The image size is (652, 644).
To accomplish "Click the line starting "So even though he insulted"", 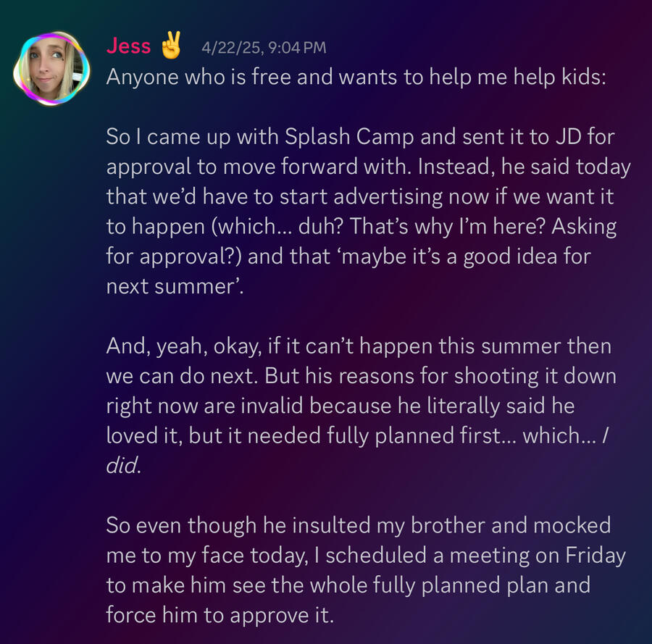I will click(359, 525).
